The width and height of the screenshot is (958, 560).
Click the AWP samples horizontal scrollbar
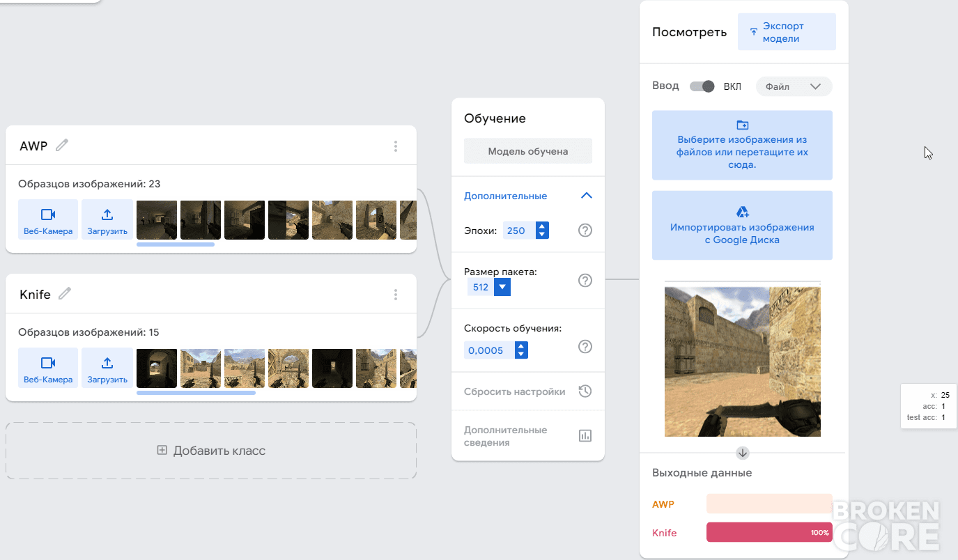point(176,244)
